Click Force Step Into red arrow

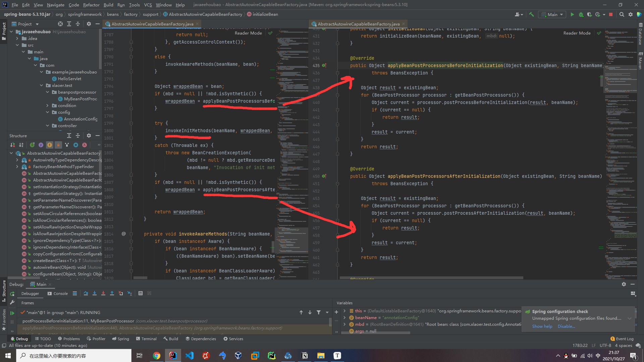click(103, 293)
